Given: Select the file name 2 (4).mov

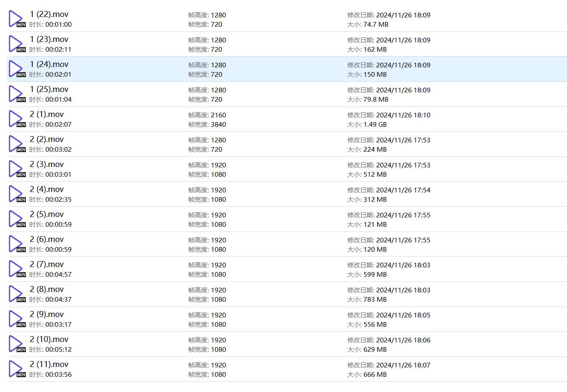Looking at the screenshot, I should pos(47,189).
